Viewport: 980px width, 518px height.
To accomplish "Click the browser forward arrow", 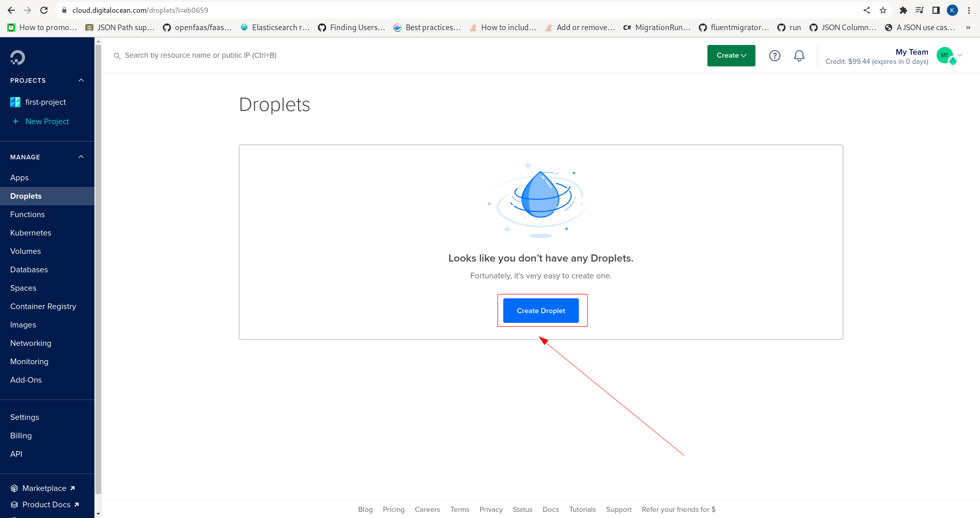I will 28,10.
